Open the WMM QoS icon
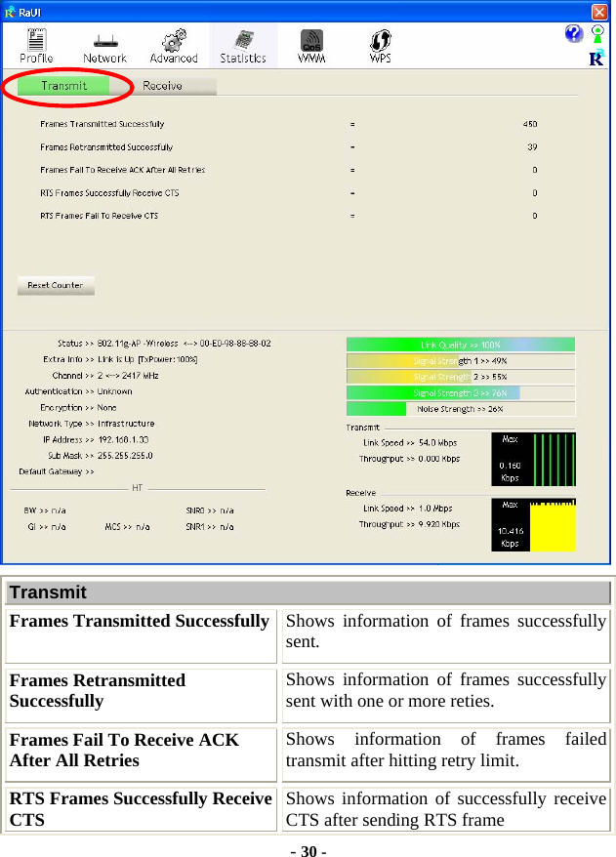Image resolution: width=616 pixels, height=857 pixels. coord(311,46)
